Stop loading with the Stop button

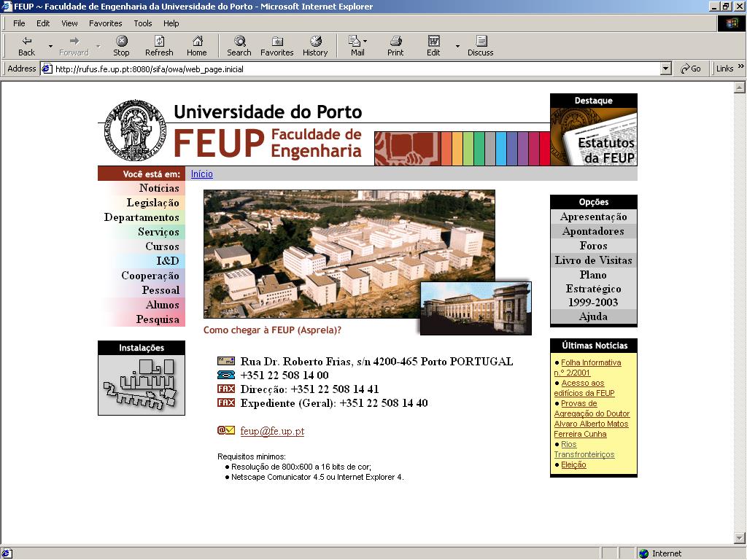click(x=122, y=46)
